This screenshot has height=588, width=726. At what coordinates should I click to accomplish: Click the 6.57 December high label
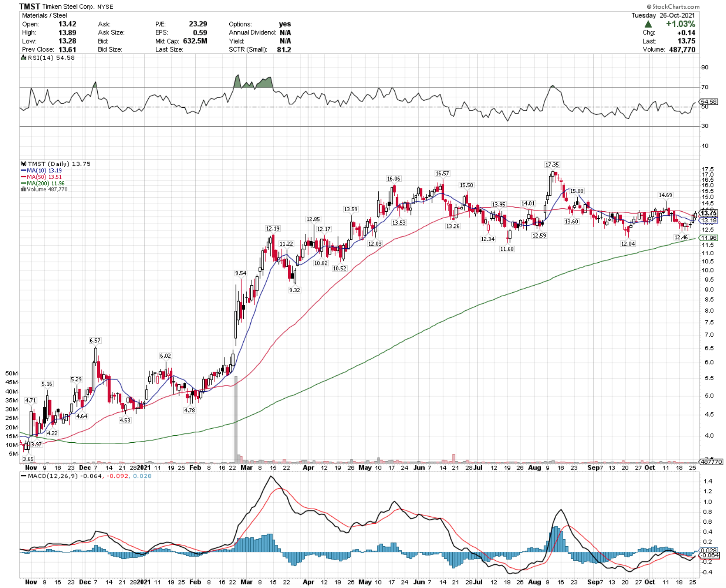95,341
